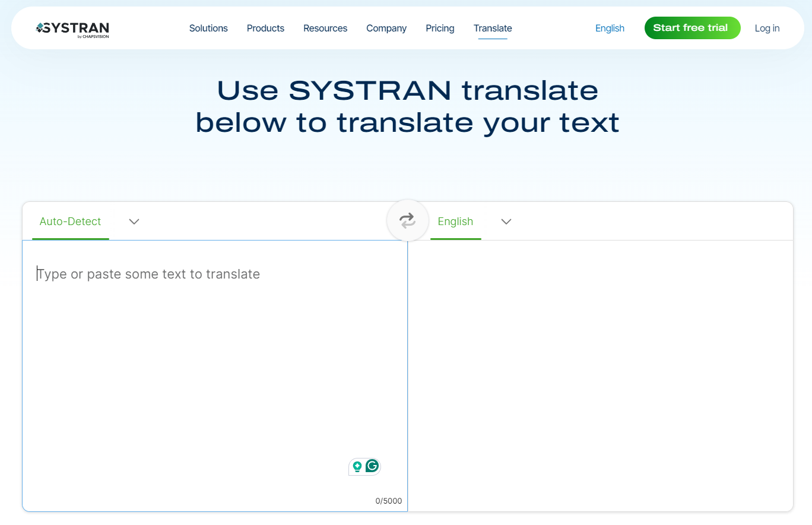
Task: Open the Translate page link
Action: (x=493, y=29)
